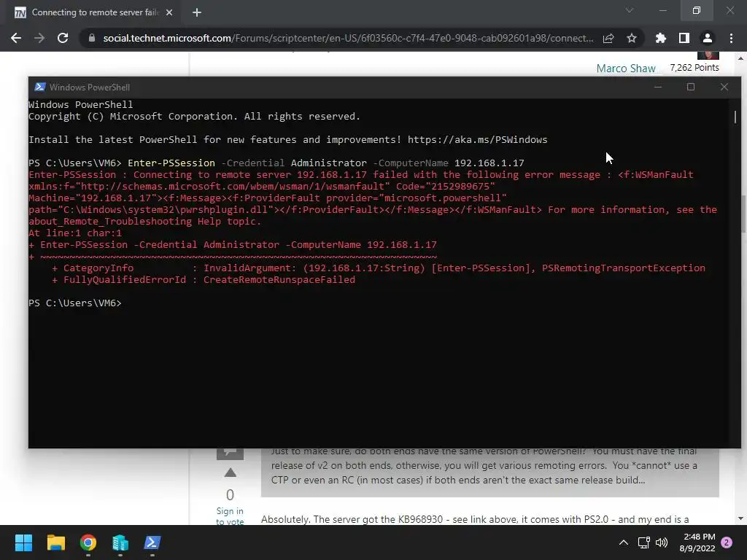
Task: Maximize the Windows PowerShell window
Action: [691, 87]
